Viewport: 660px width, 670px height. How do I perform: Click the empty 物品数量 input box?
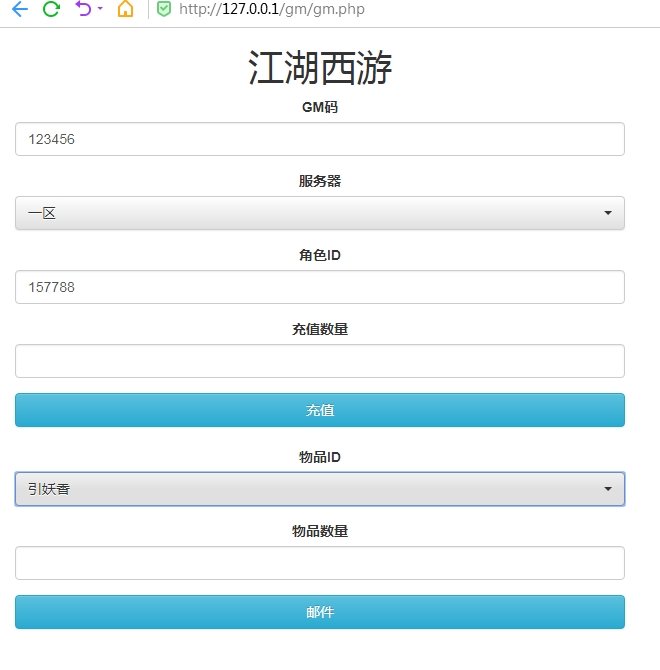pos(320,563)
